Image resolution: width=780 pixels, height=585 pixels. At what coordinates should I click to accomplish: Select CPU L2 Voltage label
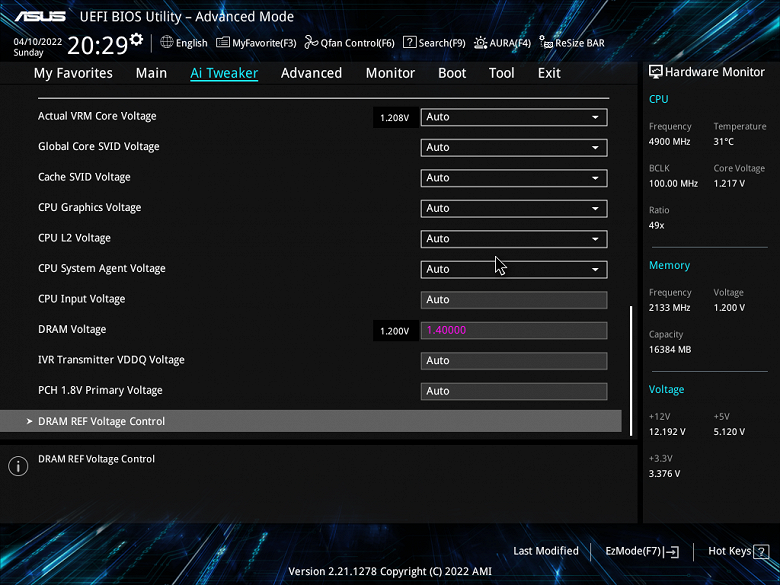(74, 238)
